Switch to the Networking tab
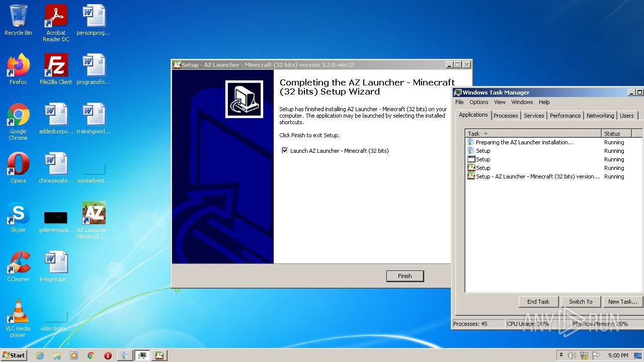644x362 pixels. 600,116
